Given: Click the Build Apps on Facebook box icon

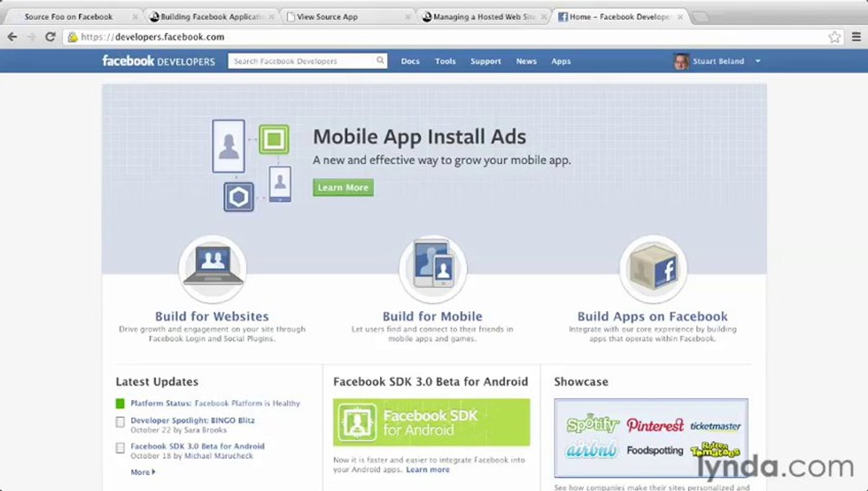Looking at the screenshot, I should pyautogui.click(x=653, y=269).
